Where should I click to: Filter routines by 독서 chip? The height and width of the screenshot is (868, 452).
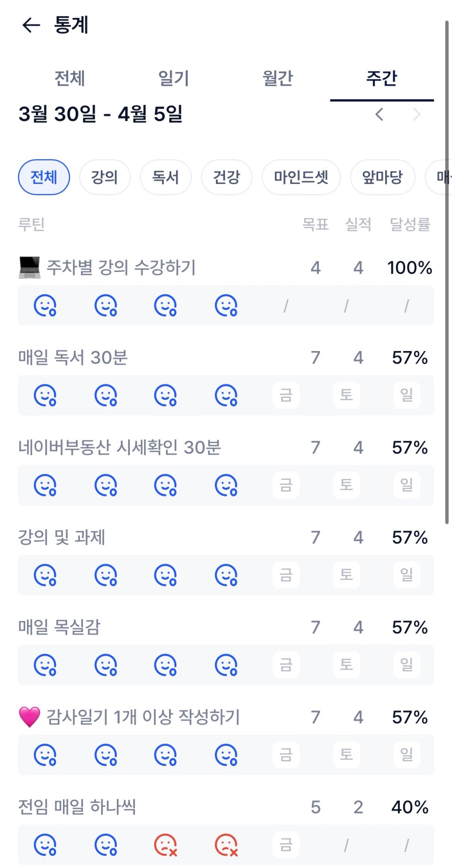tap(166, 177)
